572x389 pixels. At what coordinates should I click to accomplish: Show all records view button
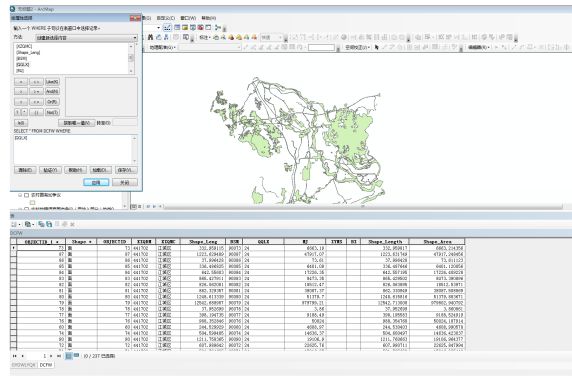point(68,355)
